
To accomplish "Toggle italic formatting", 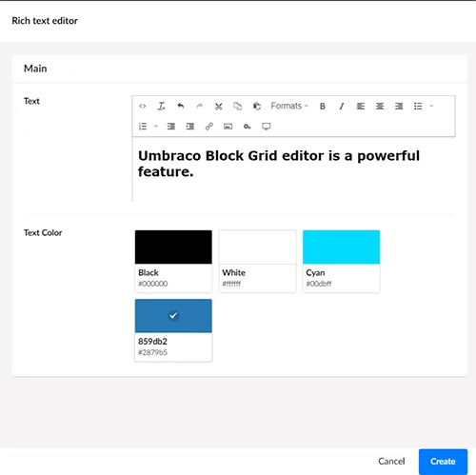I will 342,106.
